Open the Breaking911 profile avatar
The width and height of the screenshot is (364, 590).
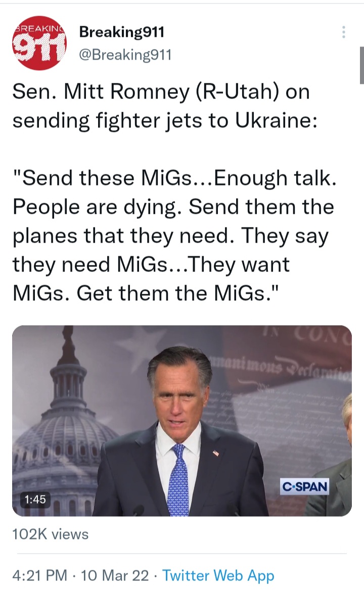(x=39, y=43)
